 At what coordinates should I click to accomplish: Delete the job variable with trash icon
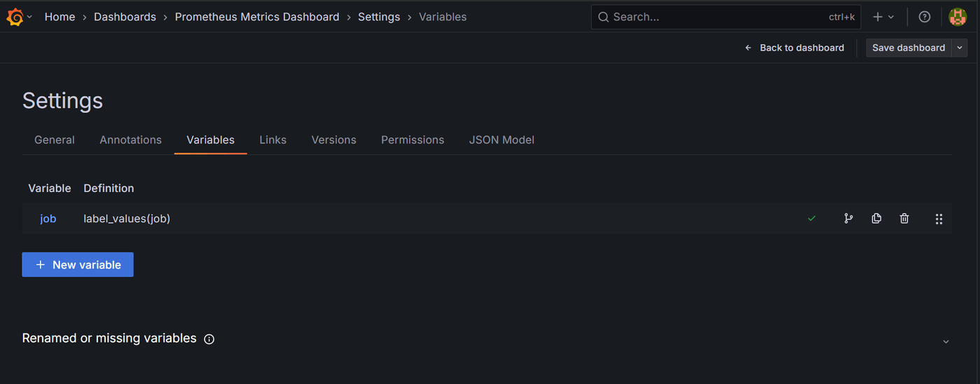[x=904, y=219]
